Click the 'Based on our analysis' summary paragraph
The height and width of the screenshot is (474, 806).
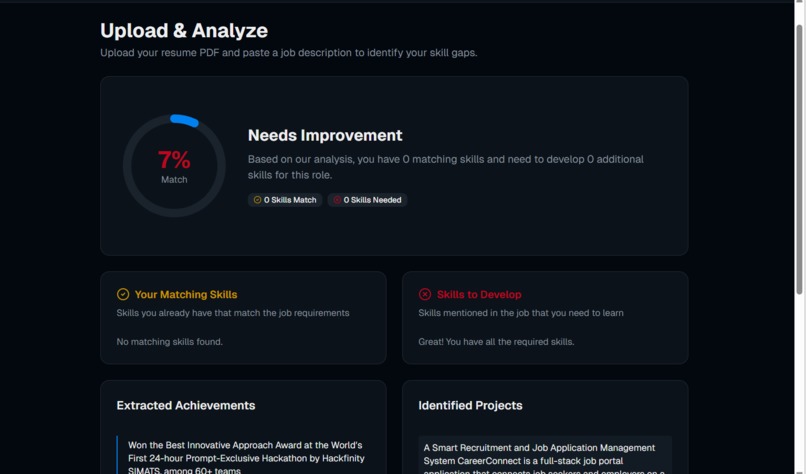tap(446, 167)
